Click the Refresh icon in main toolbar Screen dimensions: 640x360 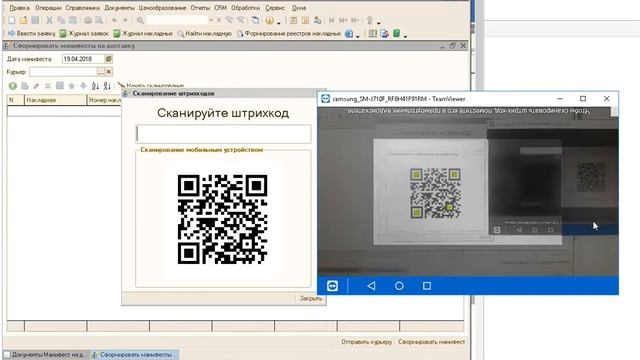click(255, 20)
